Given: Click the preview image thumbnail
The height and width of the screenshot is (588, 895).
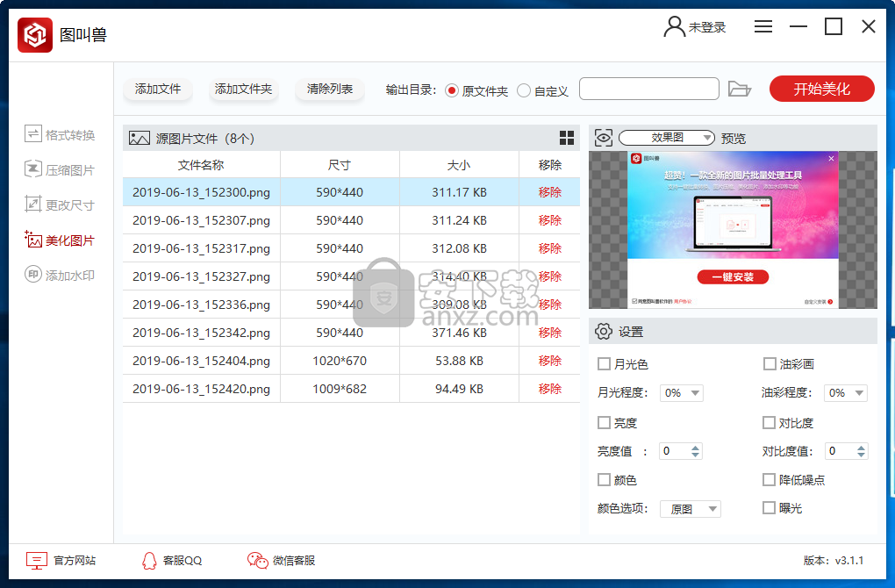Looking at the screenshot, I should click(x=733, y=229).
